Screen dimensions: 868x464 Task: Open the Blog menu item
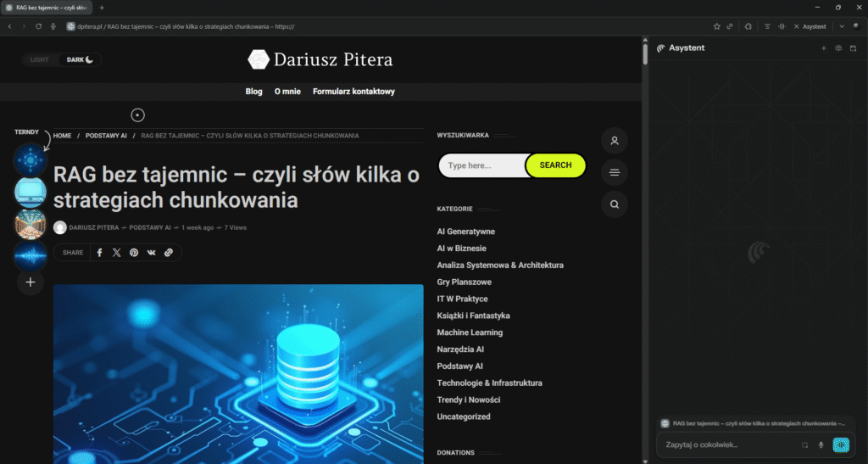(x=253, y=92)
